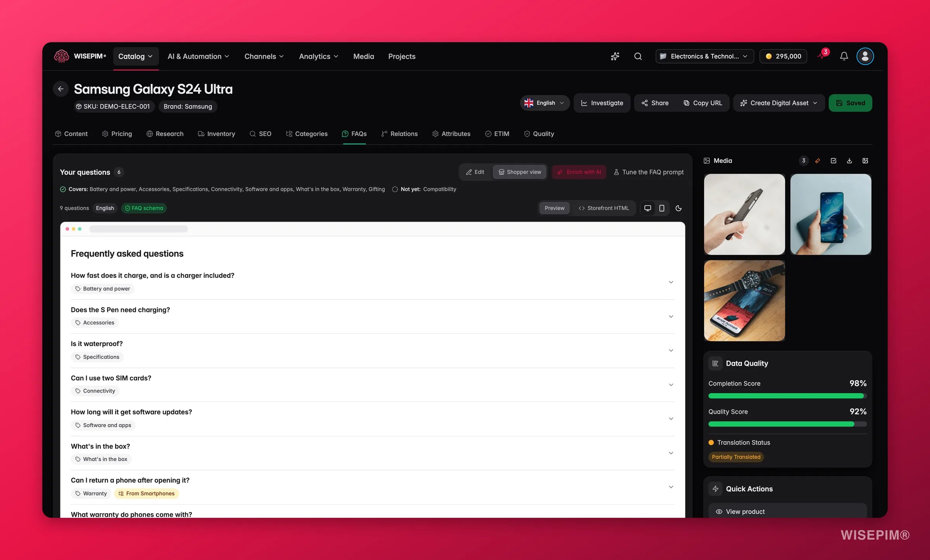Switch to the Pricing tab
Viewport: 930px width, 560px height.
point(117,134)
